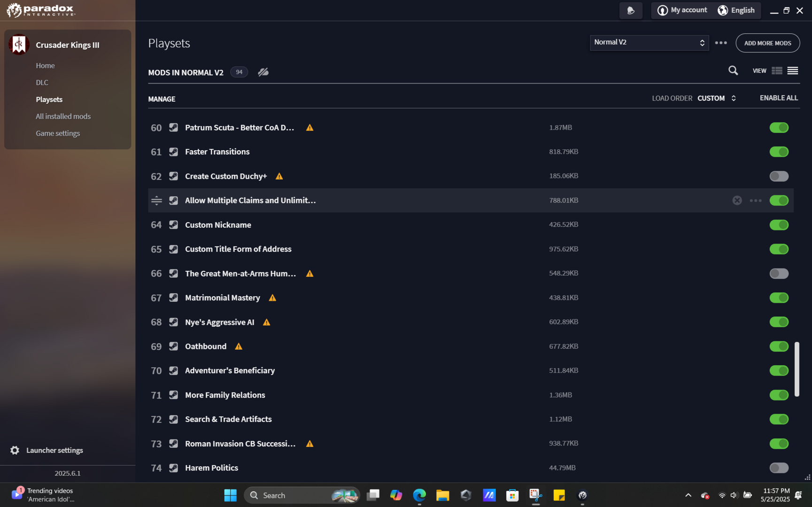This screenshot has height=507, width=812.
Task: Click the Launcher settings gear icon
Action: pos(15,450)
